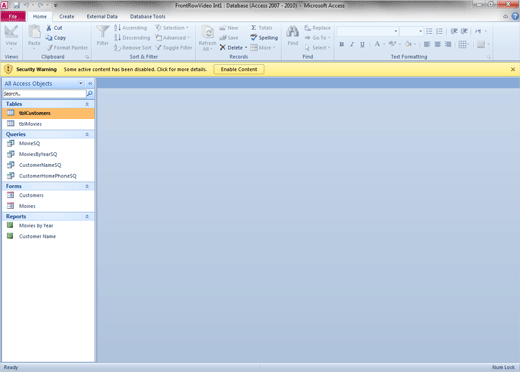Viewport: 520px width, 372px height.
Task: Switch to the Database Tools tab
Action: [x=147, y=16]
